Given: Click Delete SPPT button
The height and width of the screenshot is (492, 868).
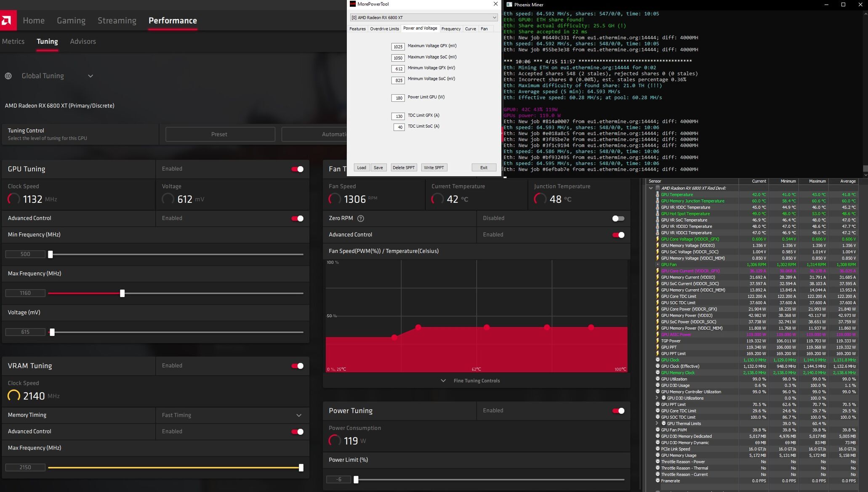Looking at the screenshot, I should click(404, 168).
